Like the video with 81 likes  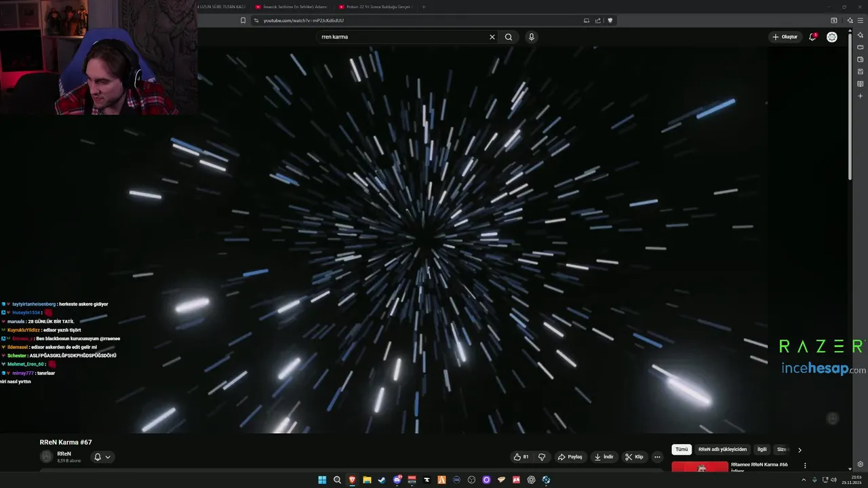click(x=521, y=457)
